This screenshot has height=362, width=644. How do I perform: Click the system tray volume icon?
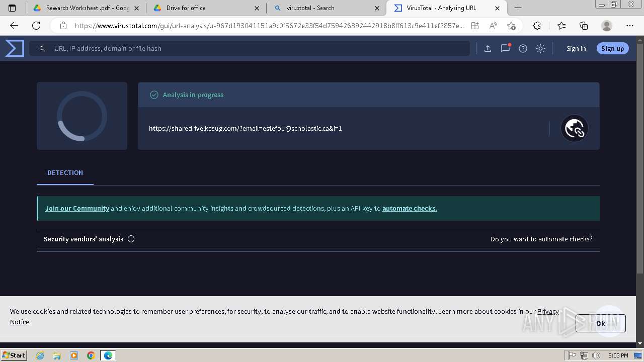596,355
